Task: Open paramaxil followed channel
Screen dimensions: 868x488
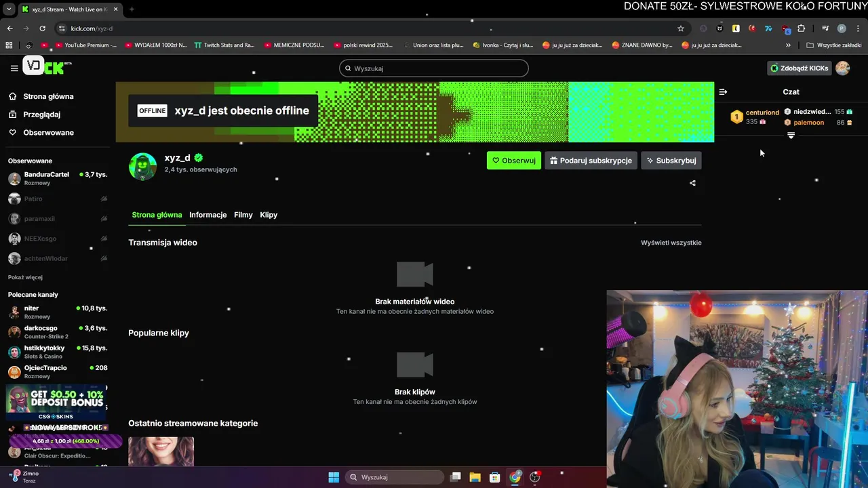Action: point(58,219)
